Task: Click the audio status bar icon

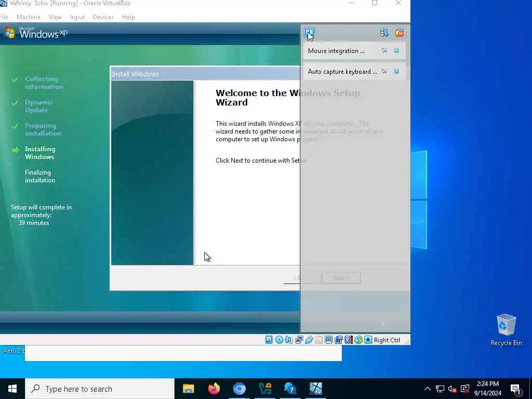Action: (x=289, y=340)
